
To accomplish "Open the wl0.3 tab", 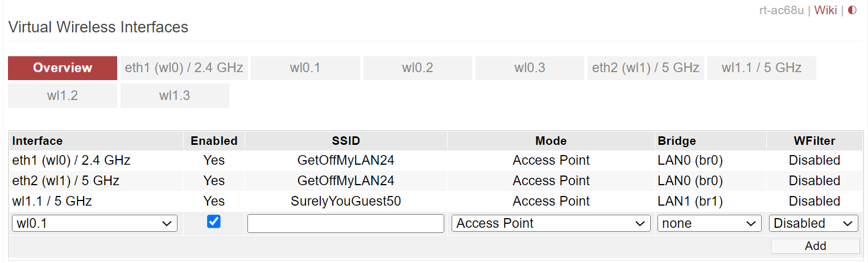I will (x=530, y=68).
